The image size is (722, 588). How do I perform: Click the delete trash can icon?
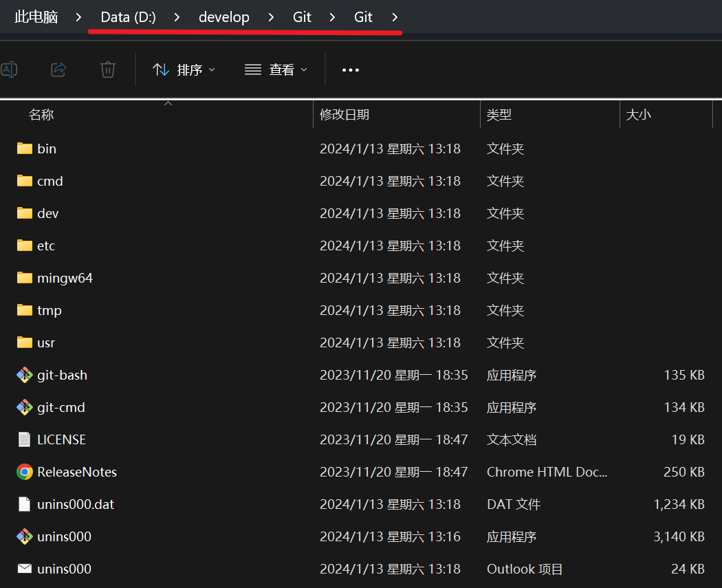coord(108,70)
